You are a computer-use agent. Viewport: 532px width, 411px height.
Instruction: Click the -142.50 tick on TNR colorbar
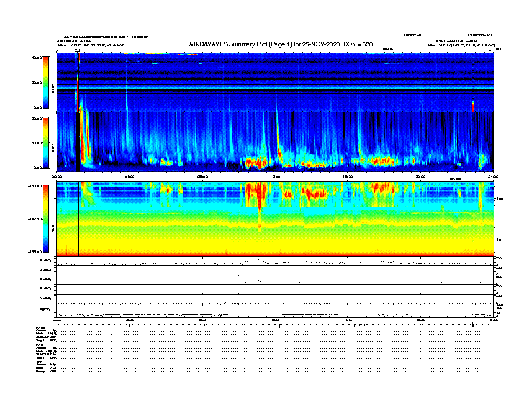pos(36,219)
